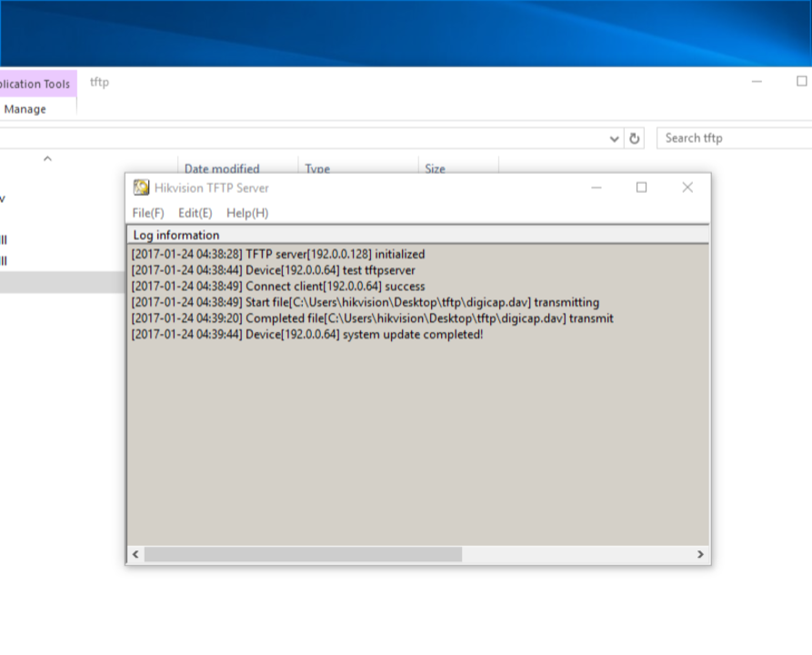The height and width of the screenshot is (655, 812).
Task: Maximize the Hikvision TFTP Server window
Action: point(642,187)
